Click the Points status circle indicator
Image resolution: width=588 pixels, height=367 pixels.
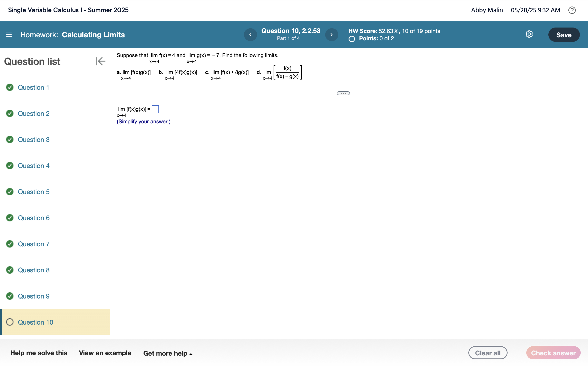click(x=352, y=39)
